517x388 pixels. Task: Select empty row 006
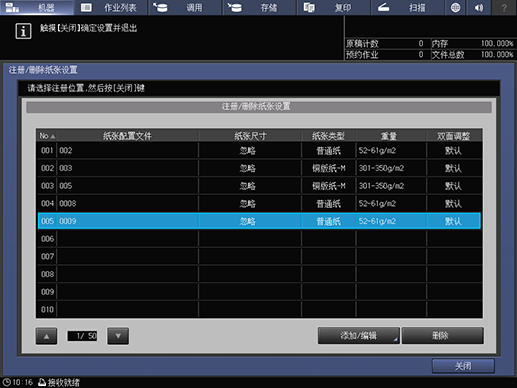[259, 239]
